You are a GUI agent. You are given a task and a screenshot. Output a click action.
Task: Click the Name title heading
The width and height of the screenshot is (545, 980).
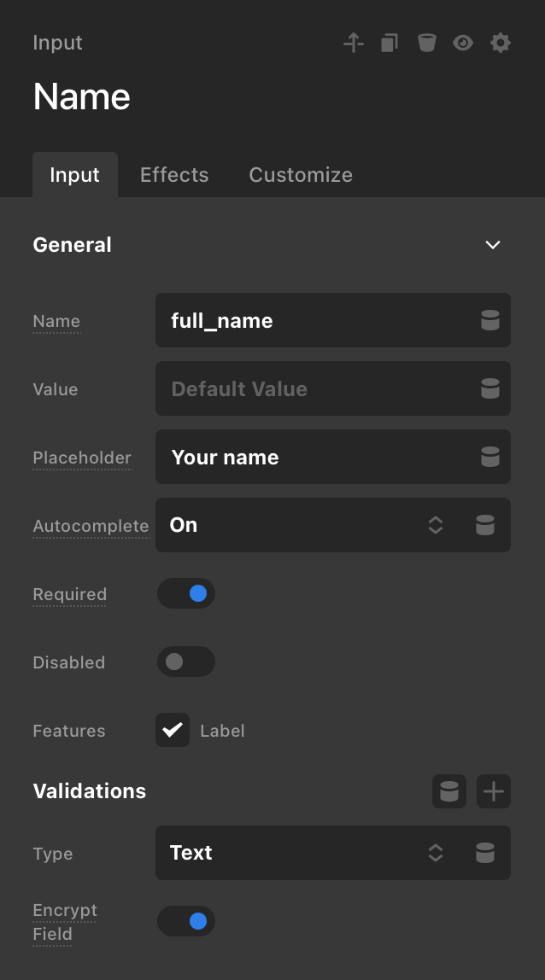81,96
